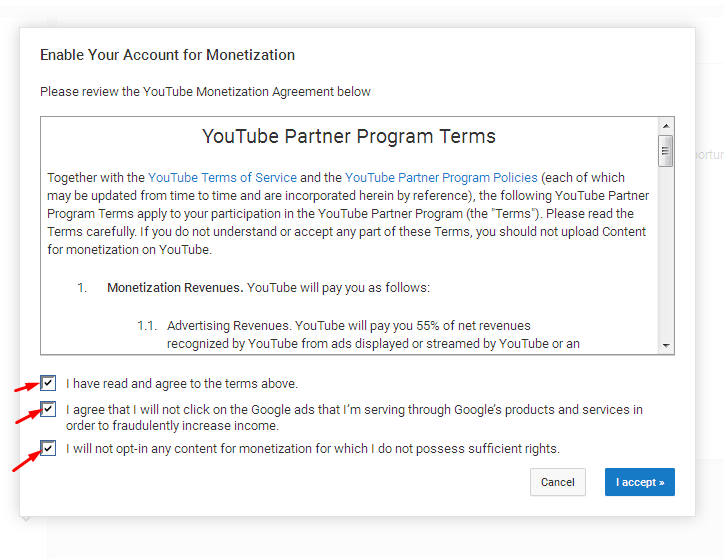Image resolution: width=724 pixels, height=559 pixels.
Task: Click the Cancel button
Action: point(557,482)
